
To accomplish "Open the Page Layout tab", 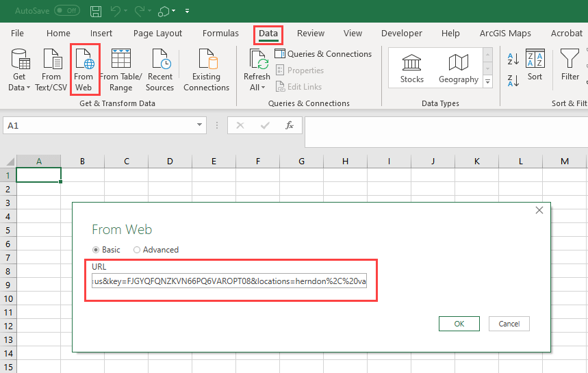I will pyautogui.click(x=157, y=33).
